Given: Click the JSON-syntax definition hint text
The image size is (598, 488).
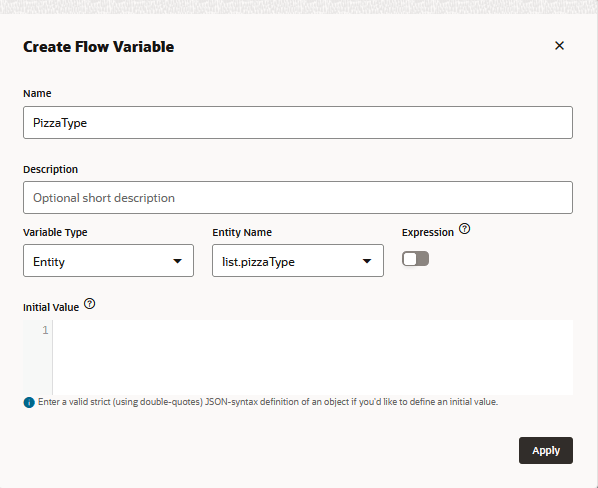Looking at the screenshot, I should pos(268,402).
